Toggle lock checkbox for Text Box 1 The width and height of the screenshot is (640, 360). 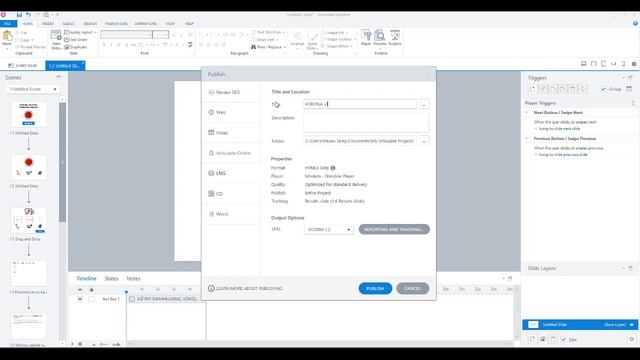pos(91,299)
